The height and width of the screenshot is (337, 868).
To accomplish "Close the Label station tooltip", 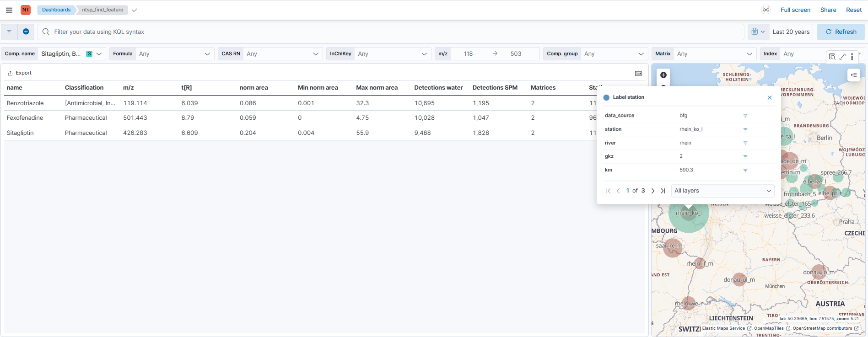I will point(770,97).
